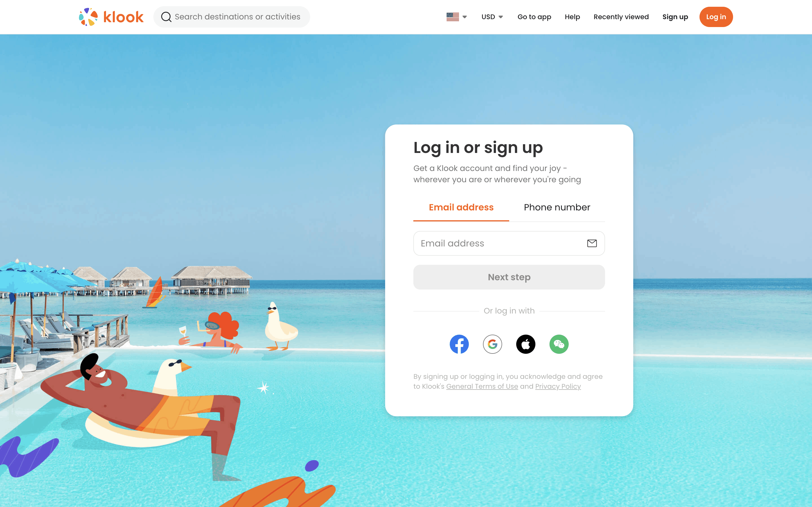Log in with the Google icon
The width and height of the screenshot is (812, 507).
click(x=492, y=344)
